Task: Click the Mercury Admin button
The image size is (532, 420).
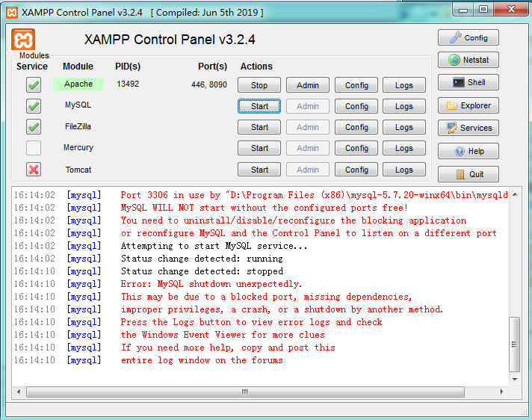Action: (308, 148)
